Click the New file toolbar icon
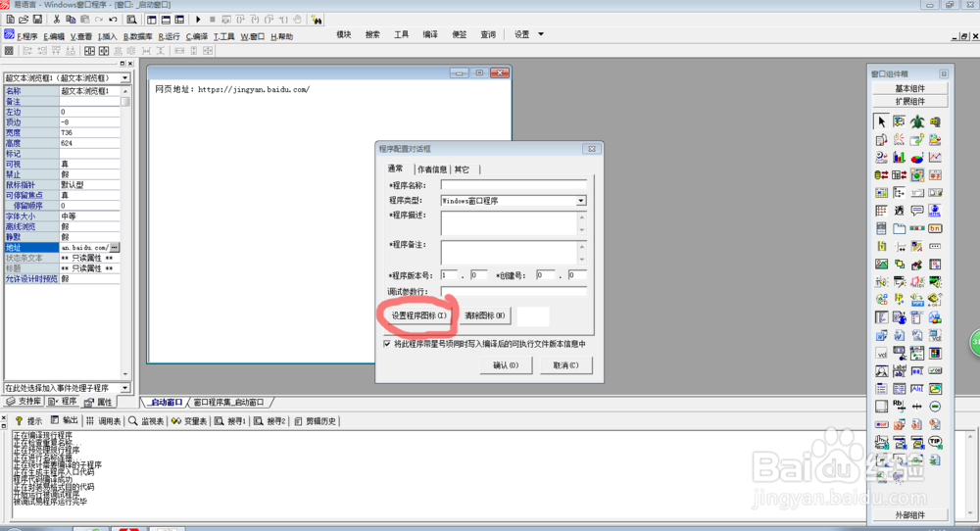 (x=10, y=20)
